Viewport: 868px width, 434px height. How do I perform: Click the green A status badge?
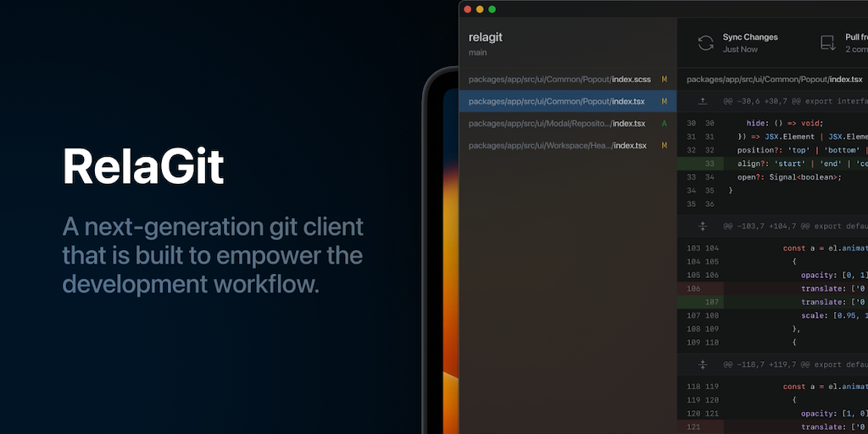665,124
